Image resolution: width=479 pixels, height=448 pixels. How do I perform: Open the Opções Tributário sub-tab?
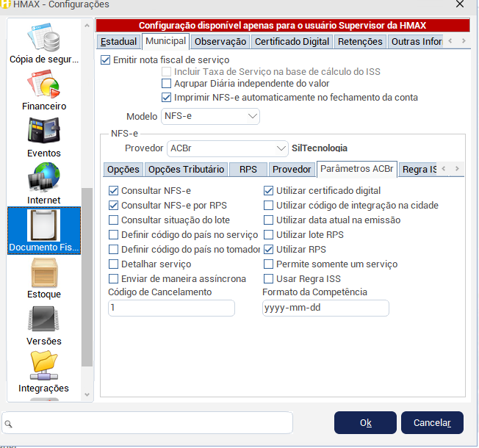pos(186,170)
